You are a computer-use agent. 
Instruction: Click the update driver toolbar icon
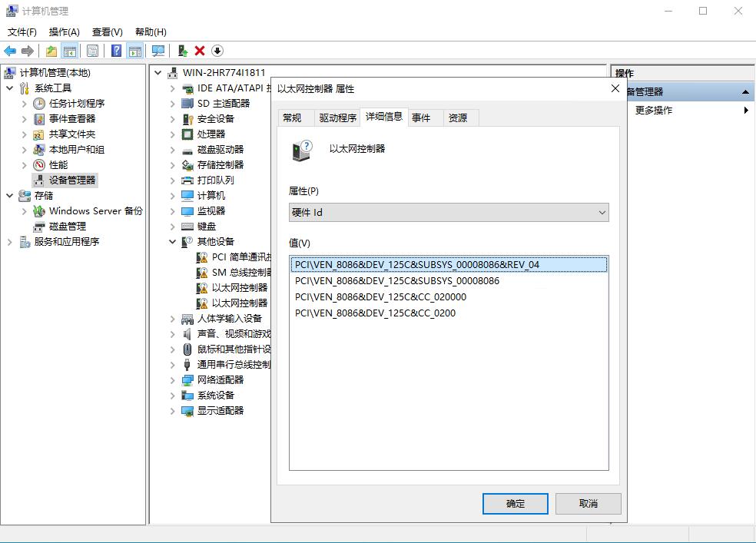[182, 51]
